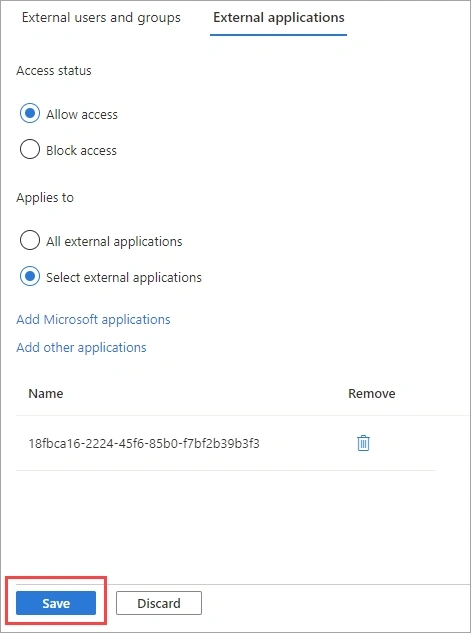Select the Allow access radio circle
Screen dimensions: 471x633
[x=30, y=113]
